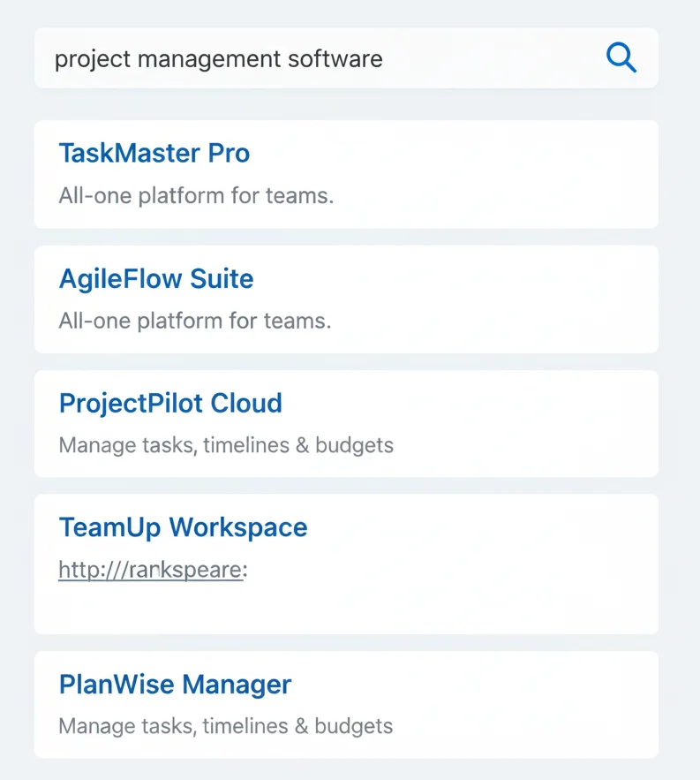Click the description text under TaskMaster Pro
The image size is (700, 780).
[196, 195]
